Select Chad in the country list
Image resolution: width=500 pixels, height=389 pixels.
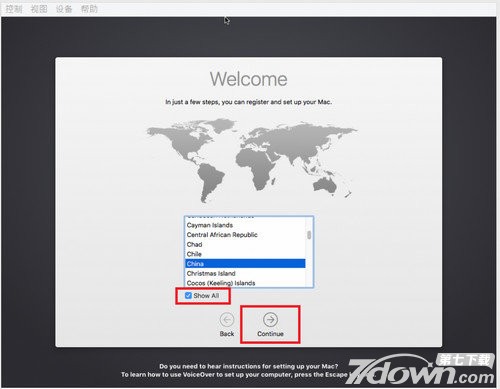click(245, 244)
